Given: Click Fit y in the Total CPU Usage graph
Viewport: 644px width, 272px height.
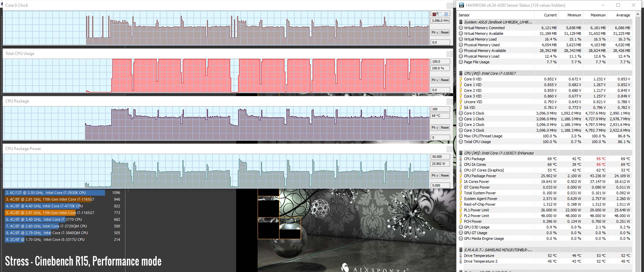Looking at the screenshot, I should pos(435,80).
